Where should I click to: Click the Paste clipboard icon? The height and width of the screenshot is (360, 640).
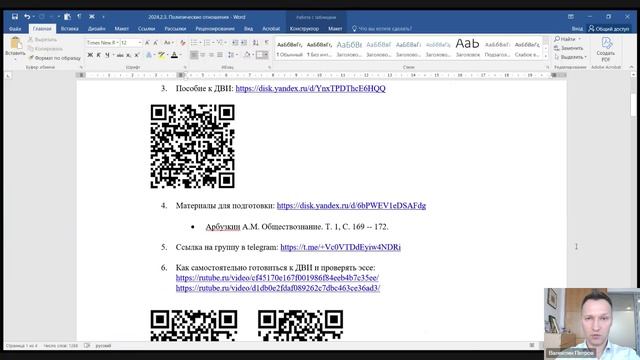pos(16,43)
